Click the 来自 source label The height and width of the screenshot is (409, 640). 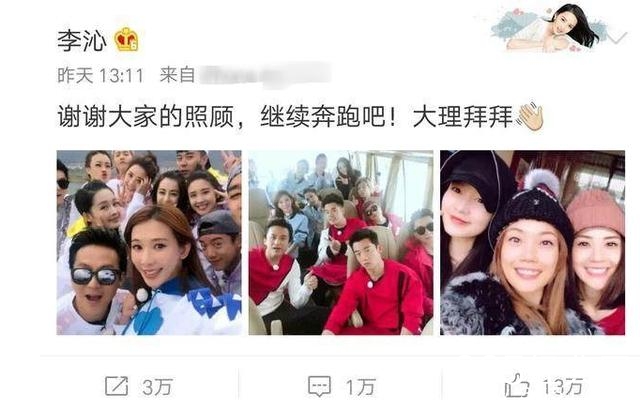[x=177, y=75]
